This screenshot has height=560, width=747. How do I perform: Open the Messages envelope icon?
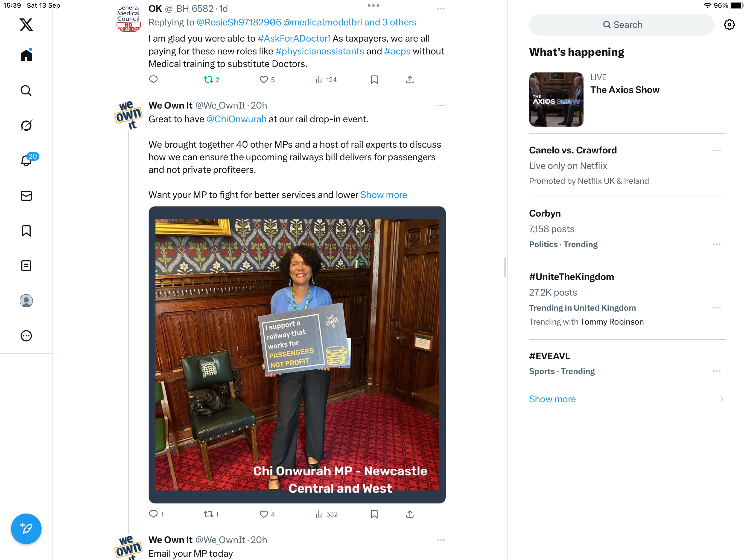point(26,196)
